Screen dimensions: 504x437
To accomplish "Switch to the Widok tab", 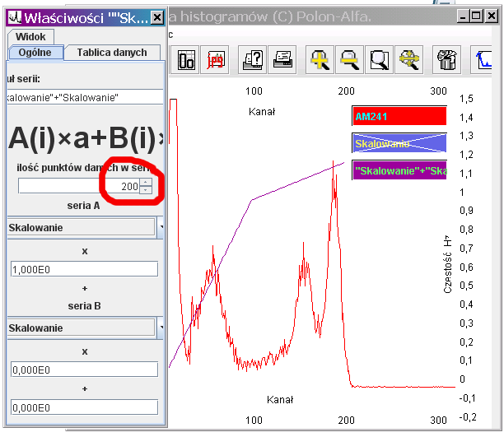I will (x=31, y=37).
